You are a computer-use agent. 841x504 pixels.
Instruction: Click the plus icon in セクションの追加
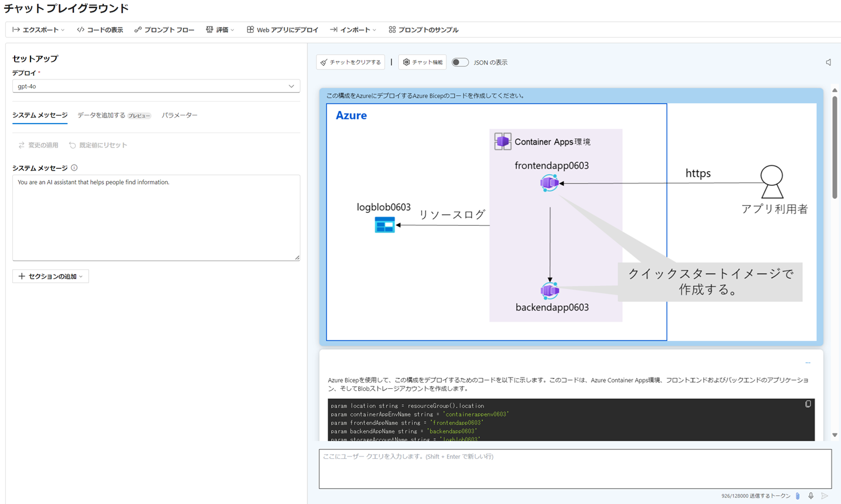[22, 276]
